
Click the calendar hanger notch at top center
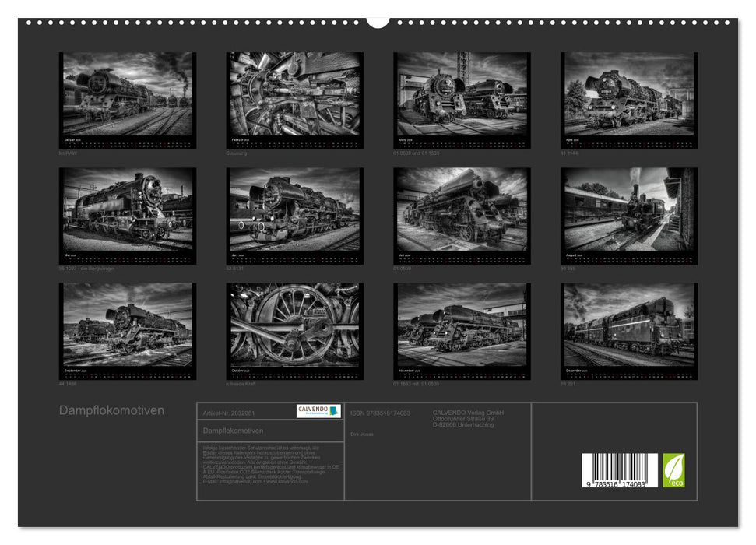point(378,21)
